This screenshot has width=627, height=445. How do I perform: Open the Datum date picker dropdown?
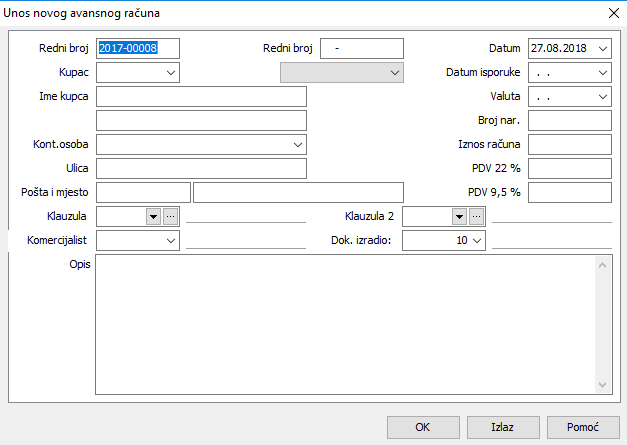point(602,48)
